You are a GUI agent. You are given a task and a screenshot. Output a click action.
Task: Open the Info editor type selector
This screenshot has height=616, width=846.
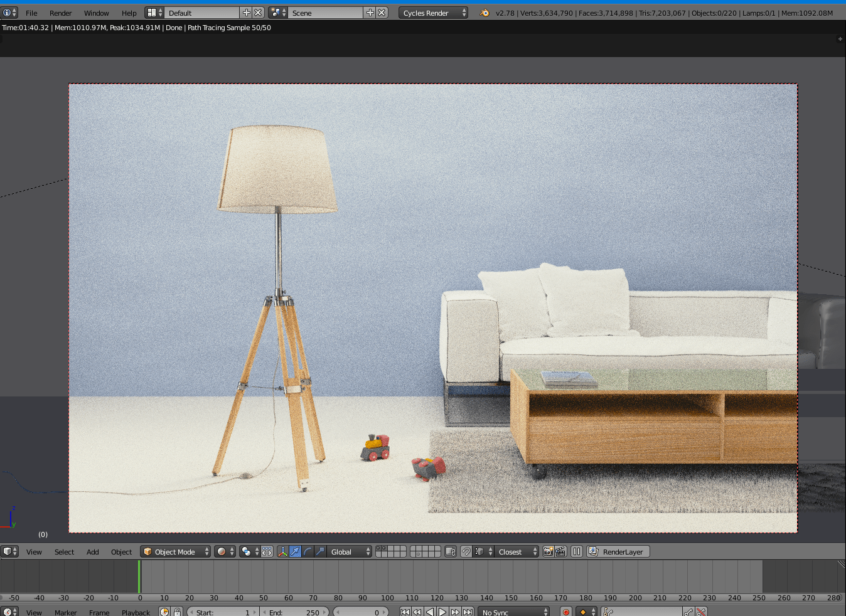[10, 13]
